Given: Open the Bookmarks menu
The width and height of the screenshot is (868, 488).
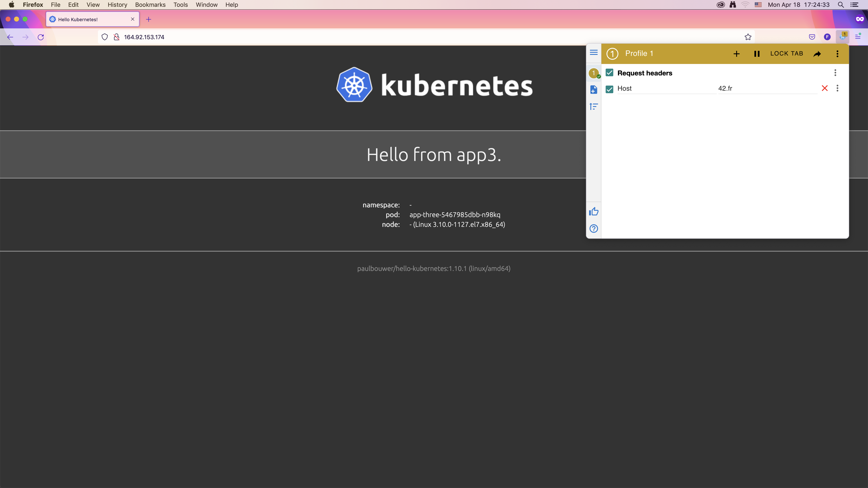Looking at the screenshot, I should coord(150,5).
